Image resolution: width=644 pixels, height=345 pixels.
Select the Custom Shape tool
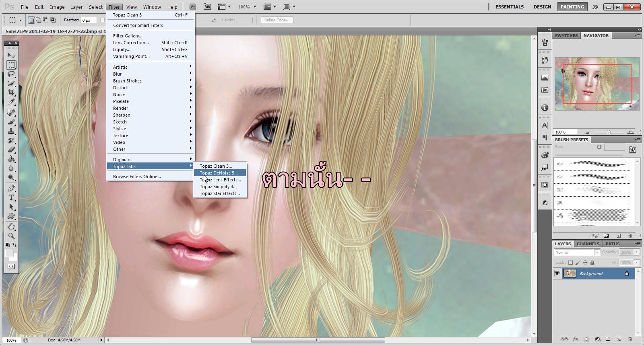(11, 216)
